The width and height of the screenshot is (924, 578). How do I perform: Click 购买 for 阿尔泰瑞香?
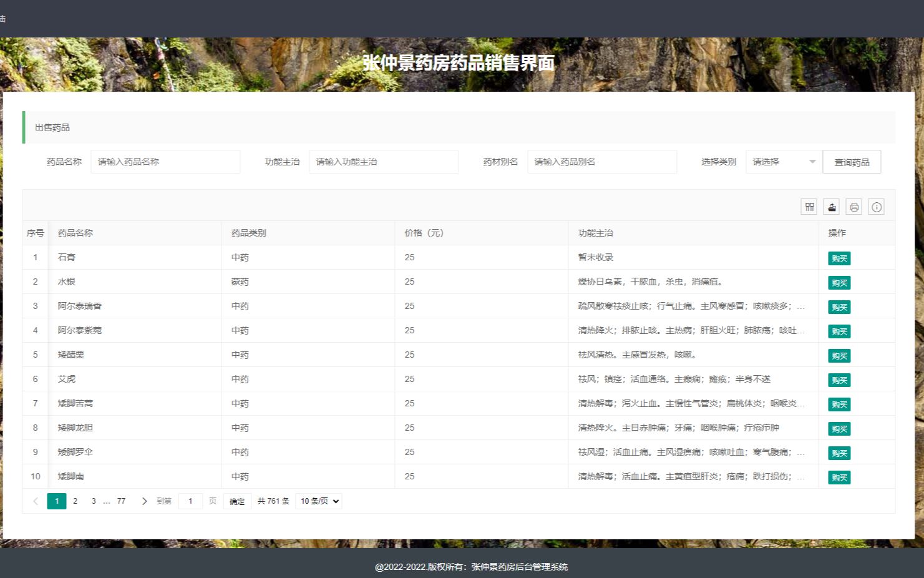pyautogui.click(x=839, y=307)
